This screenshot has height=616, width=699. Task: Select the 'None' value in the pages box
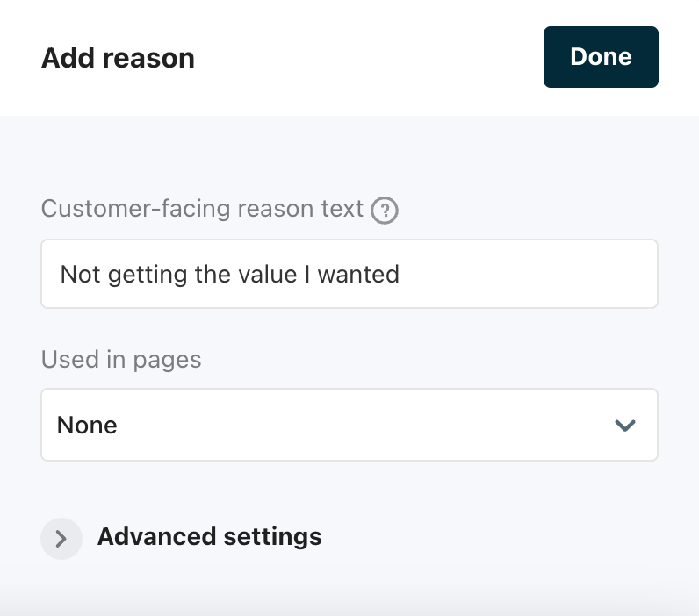coord(87,426)
